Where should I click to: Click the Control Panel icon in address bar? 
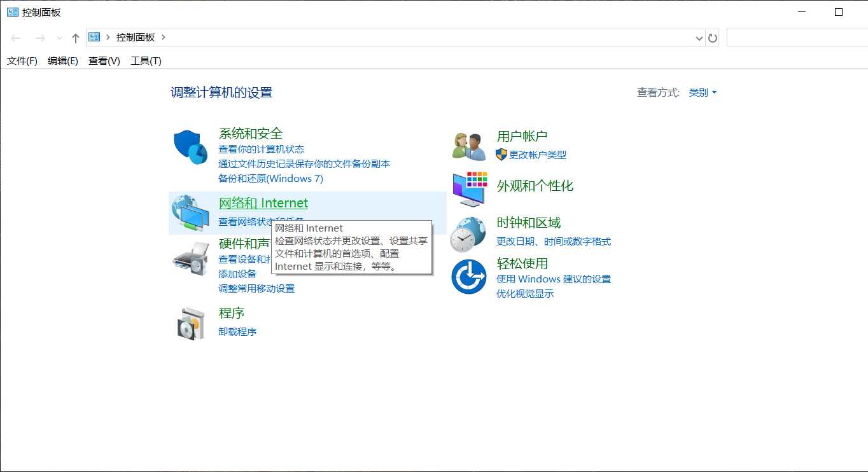(94, 37)
